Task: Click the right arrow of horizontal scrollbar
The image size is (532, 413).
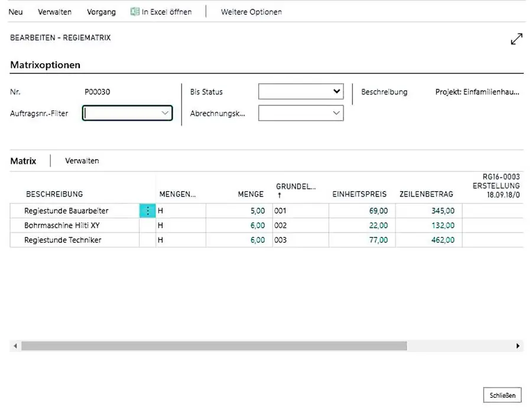Action: coord(518,346)
